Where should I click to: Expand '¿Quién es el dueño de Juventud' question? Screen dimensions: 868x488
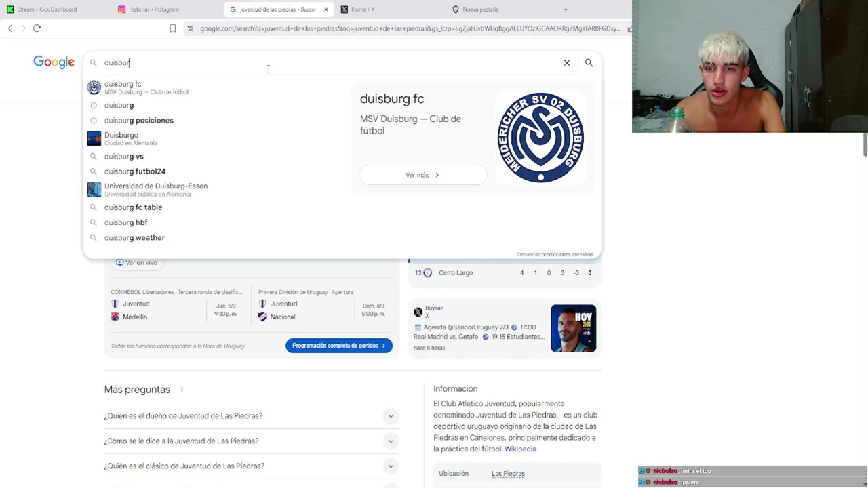coord(251,415)
